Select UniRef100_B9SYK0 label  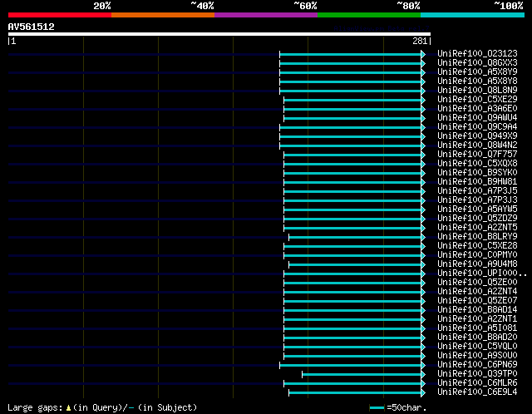[477, 173]
